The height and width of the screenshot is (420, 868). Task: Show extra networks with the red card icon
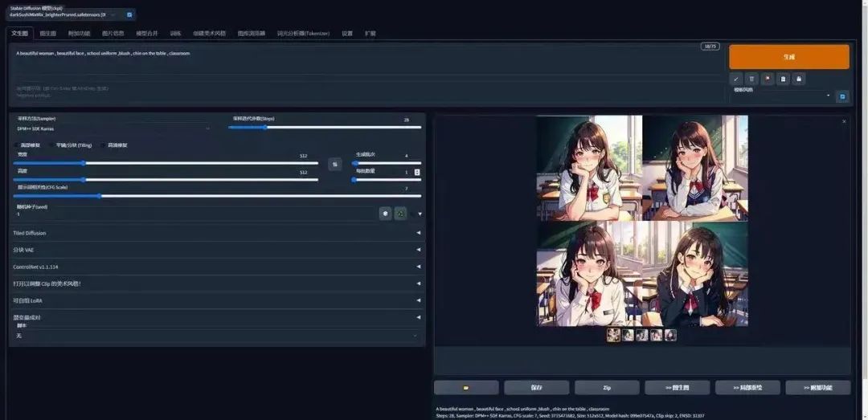pyautogui.click(x=767, y=80)
